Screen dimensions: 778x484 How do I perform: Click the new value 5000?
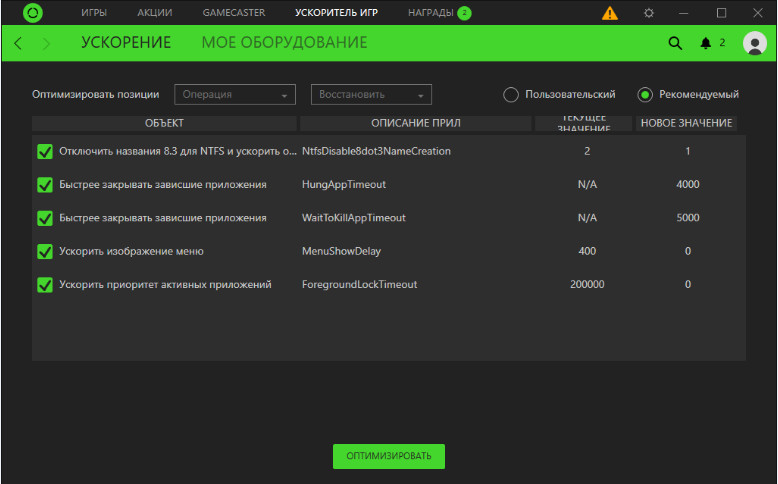point(688,218)
